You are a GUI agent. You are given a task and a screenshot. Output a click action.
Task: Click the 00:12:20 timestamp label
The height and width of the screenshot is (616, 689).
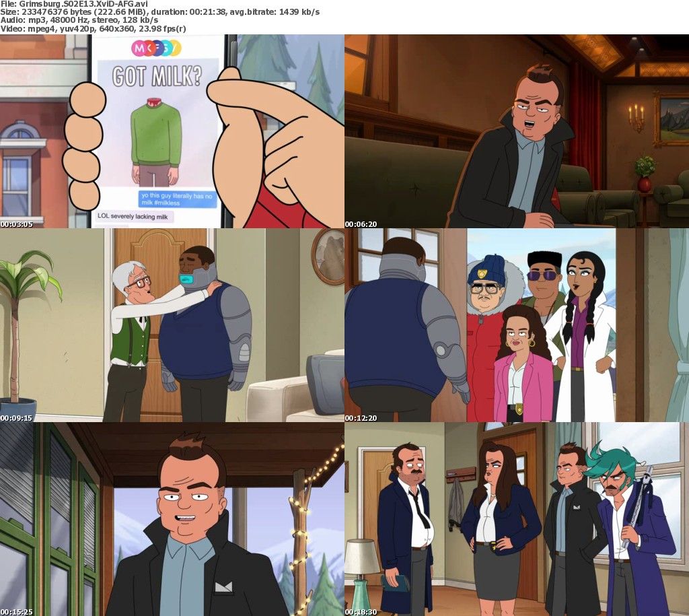[361, 418]
